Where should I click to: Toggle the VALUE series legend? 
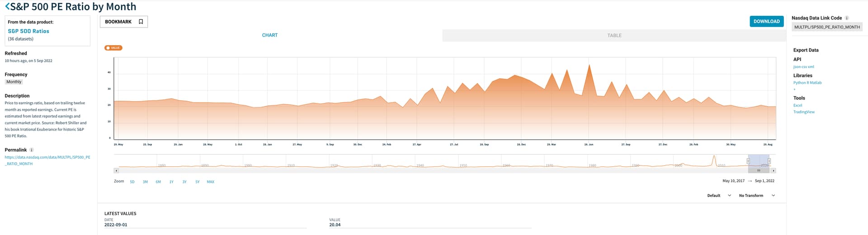[x=113, y=48]
